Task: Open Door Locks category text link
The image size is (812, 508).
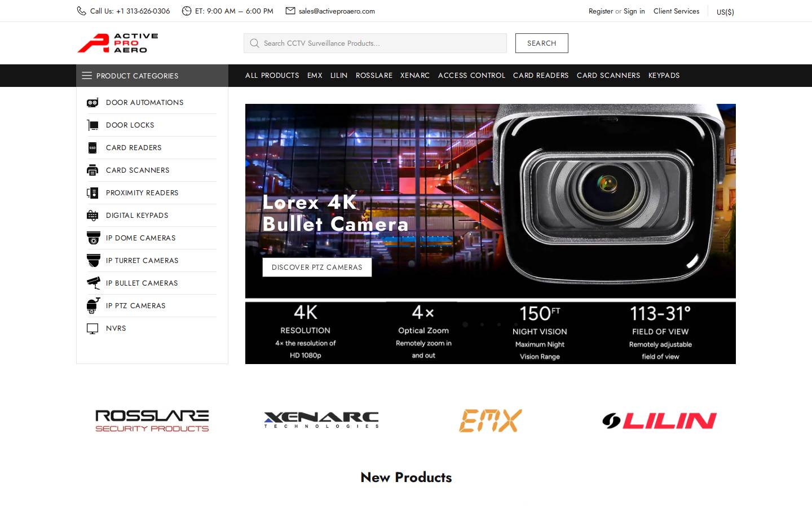Action: [130, 125]
